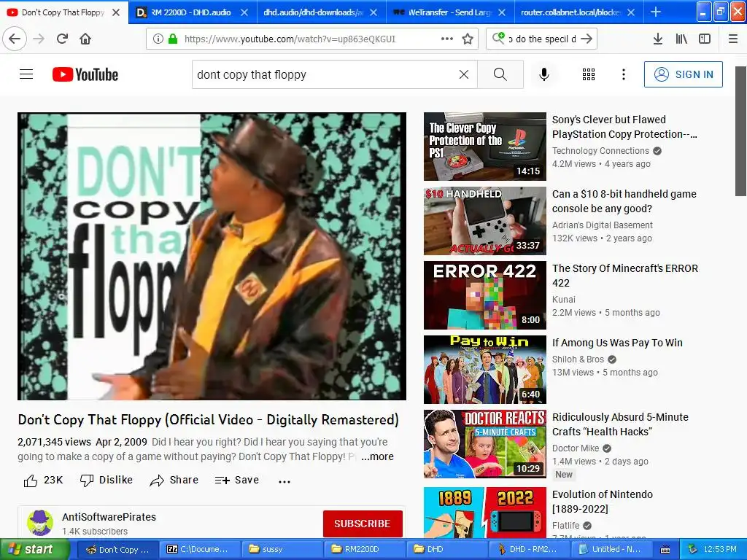Bookmark this page with the star icon
Screen dimensions: 747x560
click(468, 39)
